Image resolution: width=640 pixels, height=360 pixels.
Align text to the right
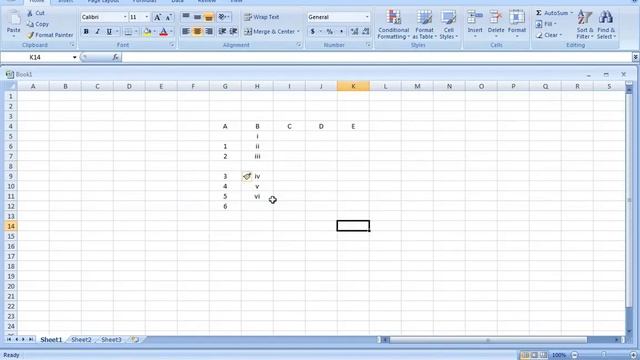pyautogui.click(x=209, y=31)
